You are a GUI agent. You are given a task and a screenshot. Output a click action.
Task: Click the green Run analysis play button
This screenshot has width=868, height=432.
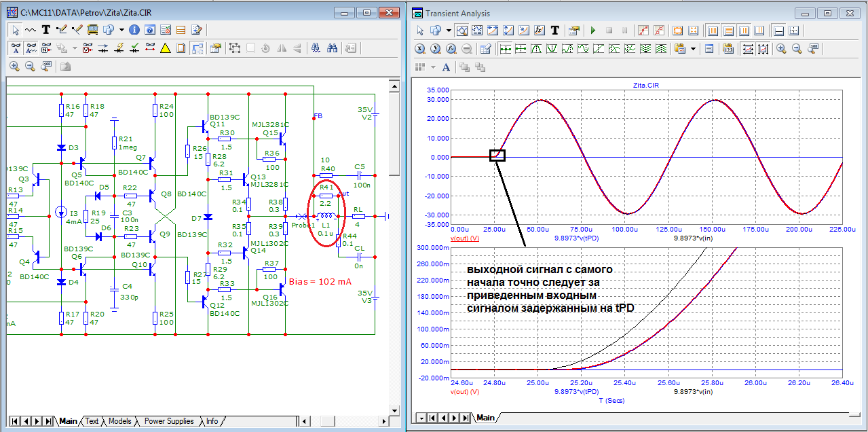tap(592, 31)
